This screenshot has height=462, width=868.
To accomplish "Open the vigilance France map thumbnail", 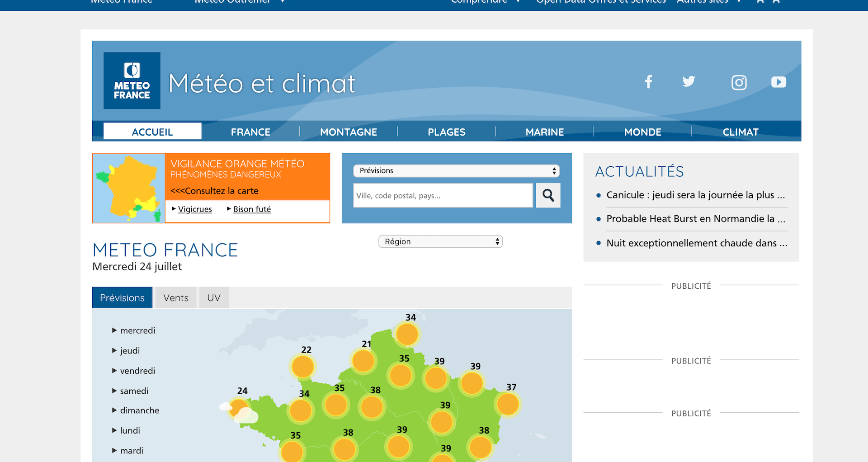I will coord(129,188).
